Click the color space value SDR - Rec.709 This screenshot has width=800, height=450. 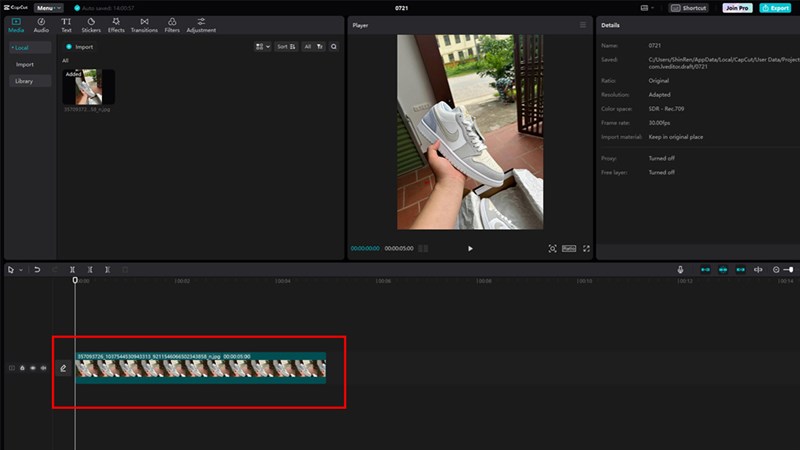(x=666, y=109)
